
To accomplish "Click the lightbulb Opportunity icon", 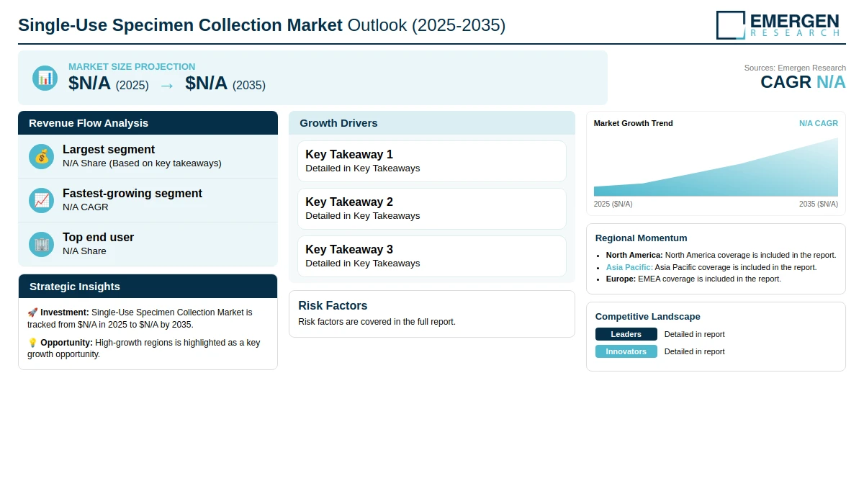I will pos(32,343).
